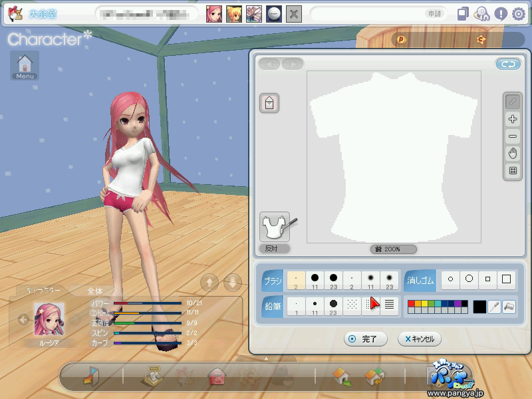
Task: Select soft brush size 11
Action: point(370,280)
